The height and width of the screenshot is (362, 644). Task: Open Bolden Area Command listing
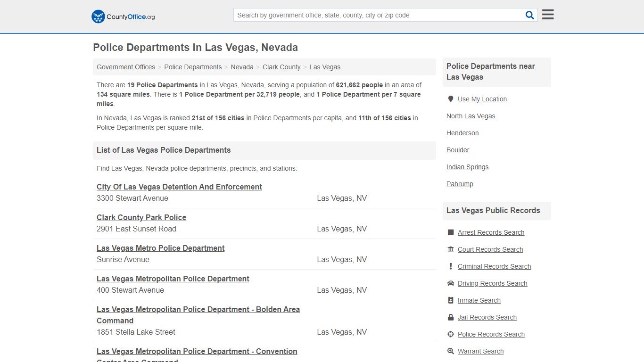click(198, 315)
